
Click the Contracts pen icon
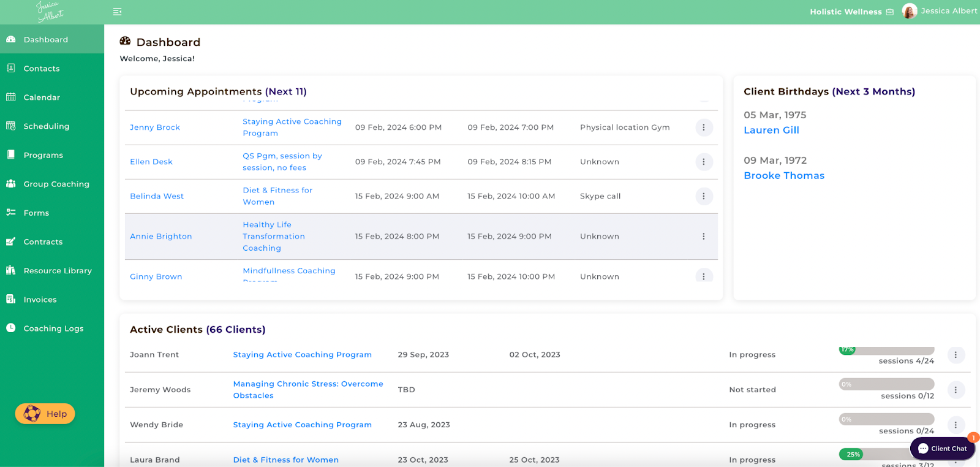(10, 241)
